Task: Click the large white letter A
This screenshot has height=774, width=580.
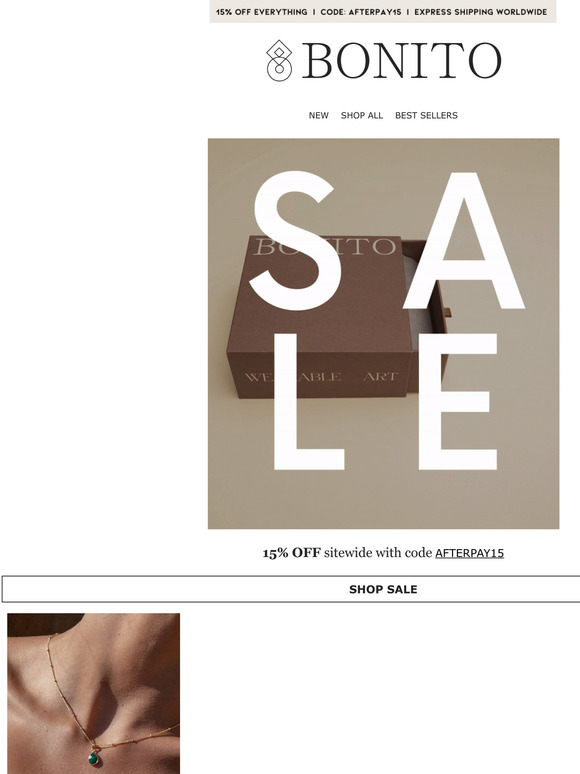Action: pos(464,241)
